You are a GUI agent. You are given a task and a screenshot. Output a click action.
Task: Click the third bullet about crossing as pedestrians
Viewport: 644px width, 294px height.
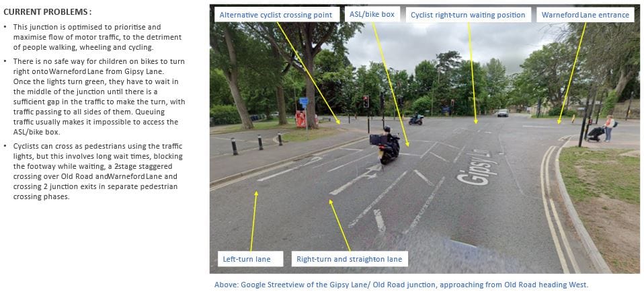click(94, 171)
